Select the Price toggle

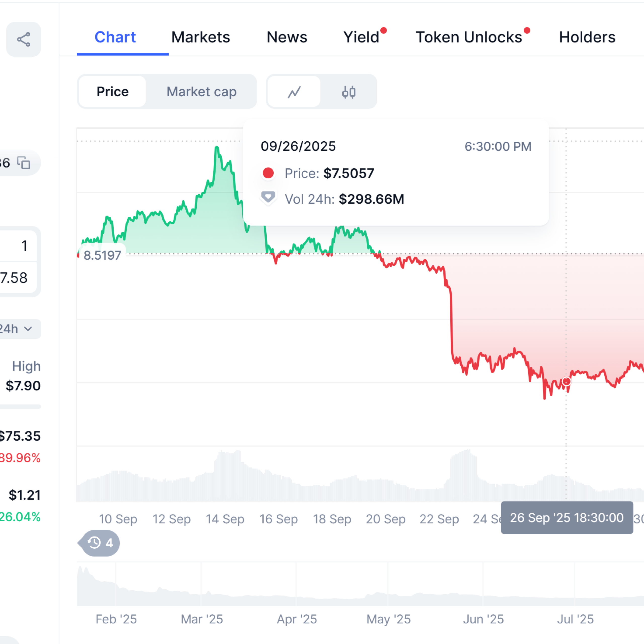point(112,92)
